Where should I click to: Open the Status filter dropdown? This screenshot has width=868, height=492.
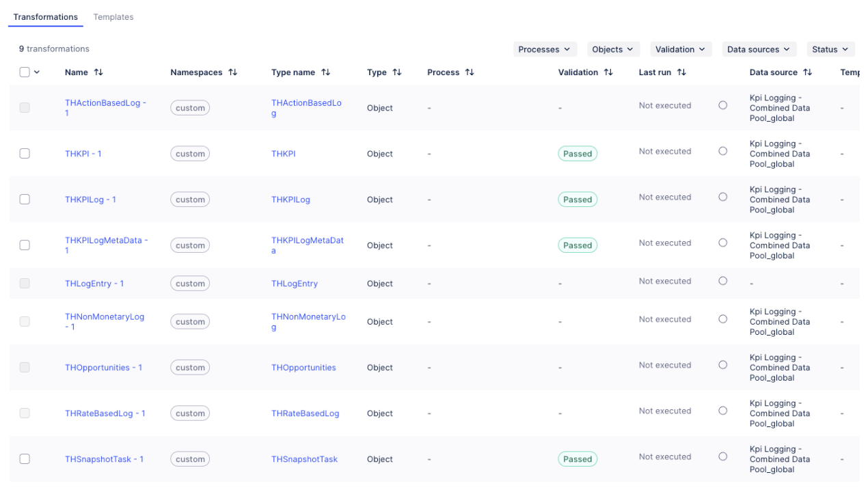[x=830, y=49]
